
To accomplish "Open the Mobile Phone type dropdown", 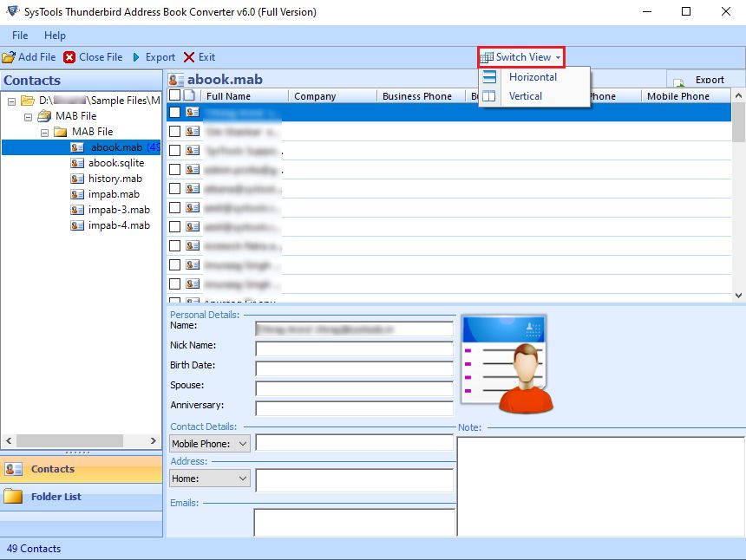I will [243, 444].
